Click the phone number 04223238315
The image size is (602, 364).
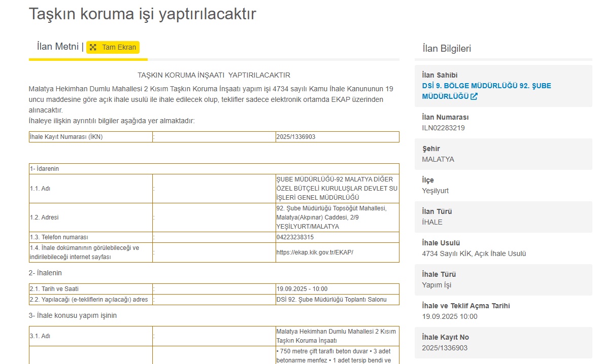295,237
